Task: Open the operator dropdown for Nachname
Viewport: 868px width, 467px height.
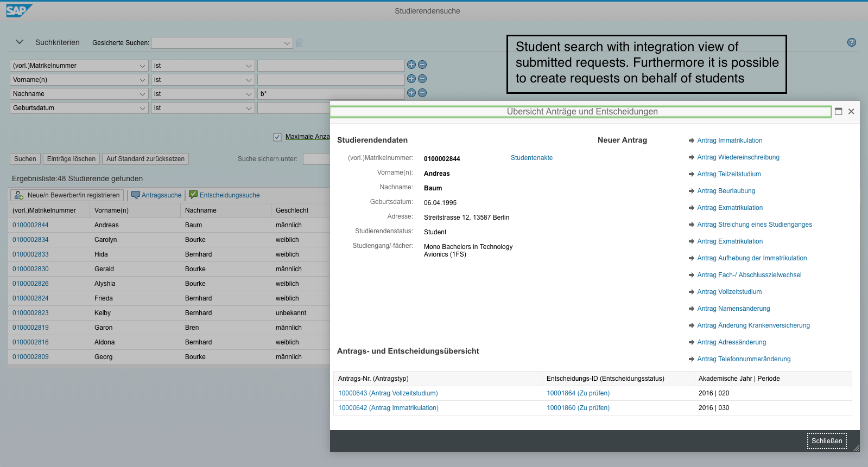Action: click(249, 94)
